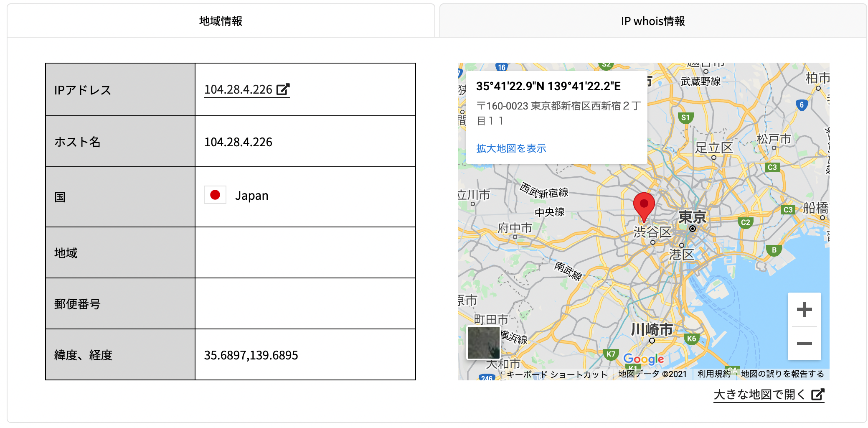The image size is (868, 428).
Task: Open 大きな地図で開く link
Action: coord(759,394)
